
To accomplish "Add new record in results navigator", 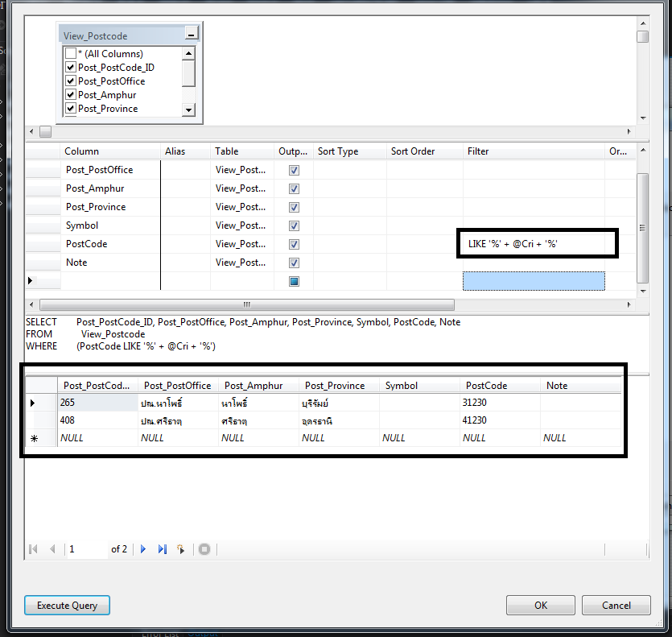I will pos(181,549).
